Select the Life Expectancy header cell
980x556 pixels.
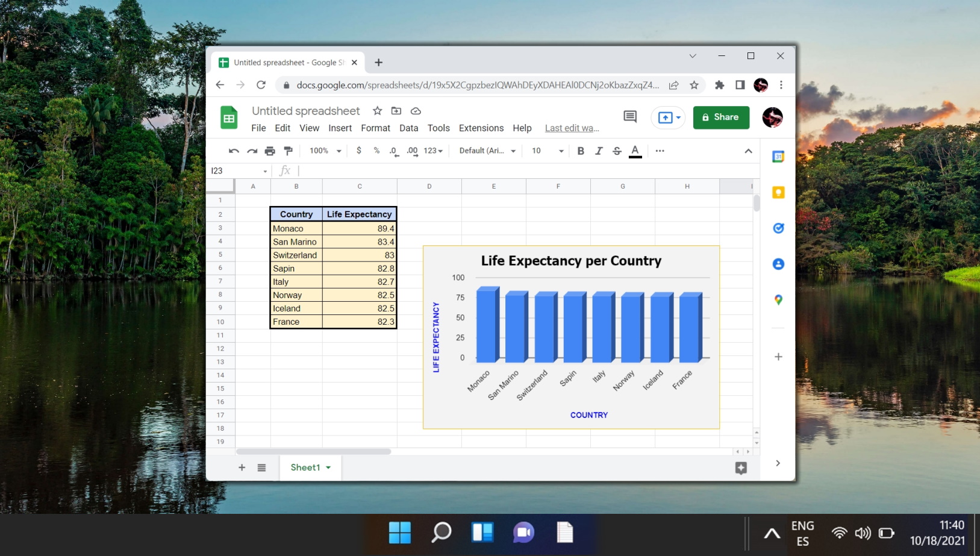click(359, 214)
